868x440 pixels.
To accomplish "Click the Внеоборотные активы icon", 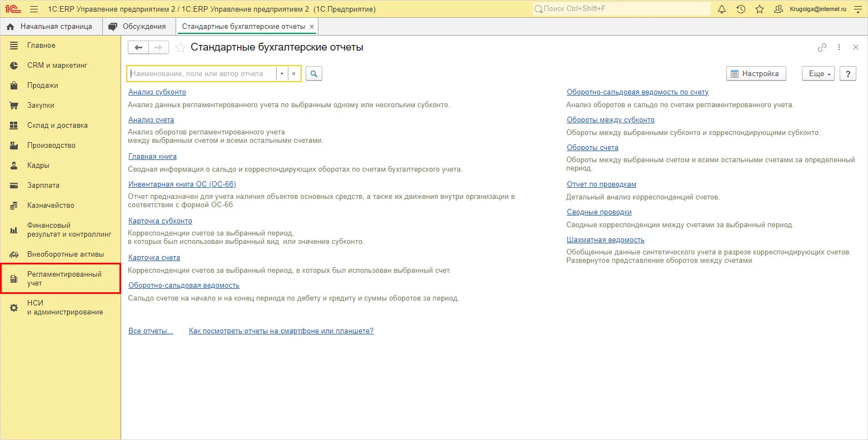I will [x=14, y=254].
